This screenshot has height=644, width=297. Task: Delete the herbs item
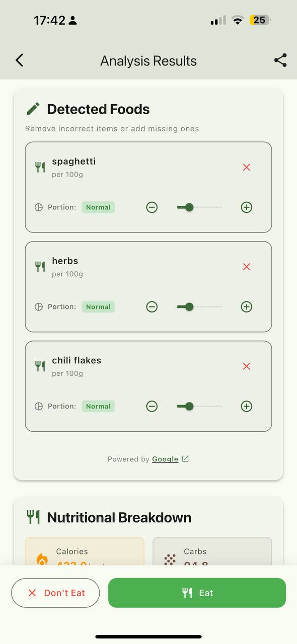(x=246, y=267)
